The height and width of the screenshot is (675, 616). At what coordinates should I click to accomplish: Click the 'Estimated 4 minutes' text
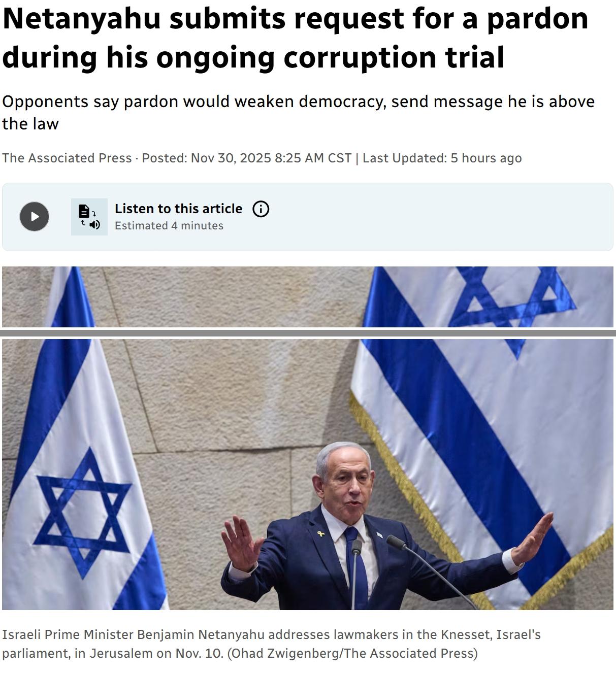[169, 226]
